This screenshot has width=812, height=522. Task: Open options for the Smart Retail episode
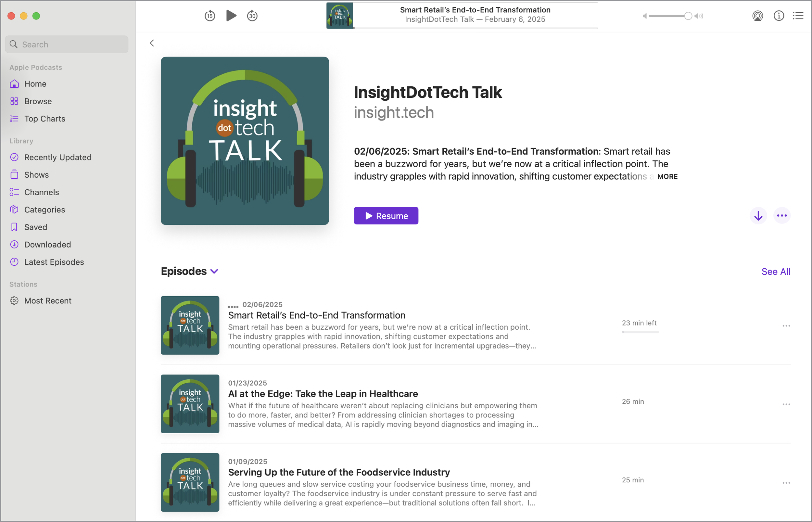(786, 326)
